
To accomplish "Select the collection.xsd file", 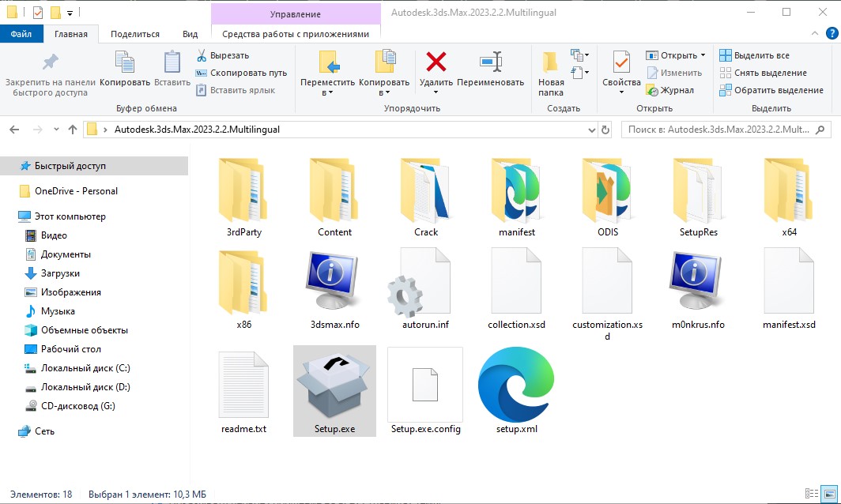I will coord(516,290).
